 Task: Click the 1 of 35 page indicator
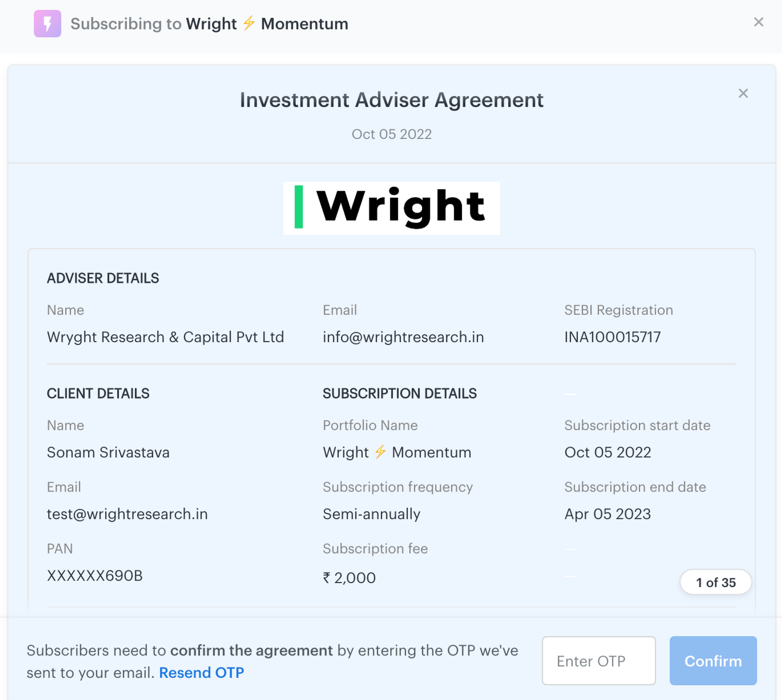pos(716,582)
